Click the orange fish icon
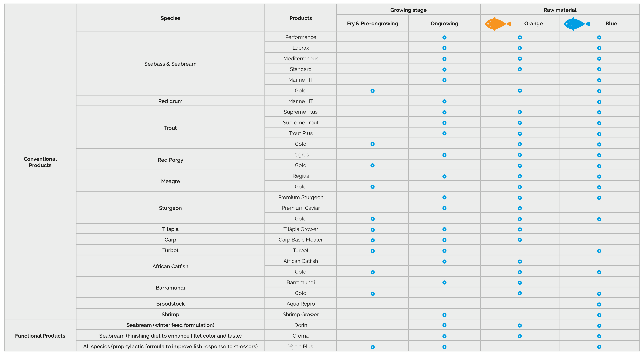This screenshot has height=355, width=644. [497, 24]
